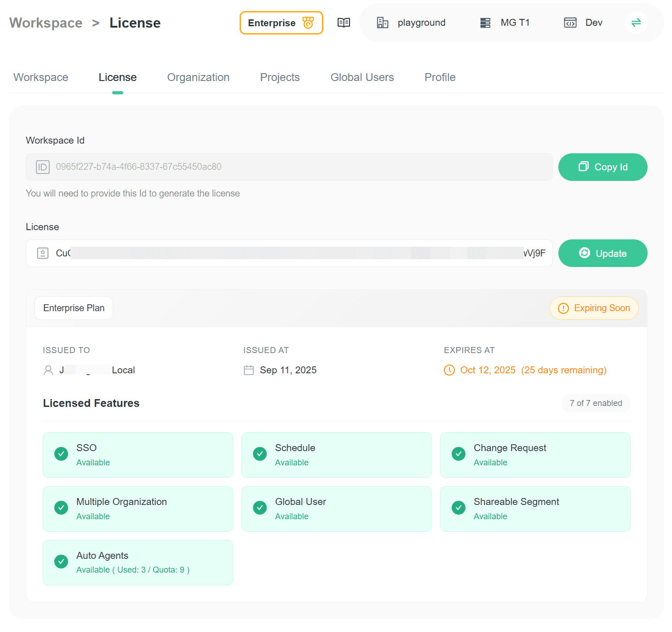Click the Shareable Segment green checkmark
This screenshot has width=672, height=632.
pos(458,508)
